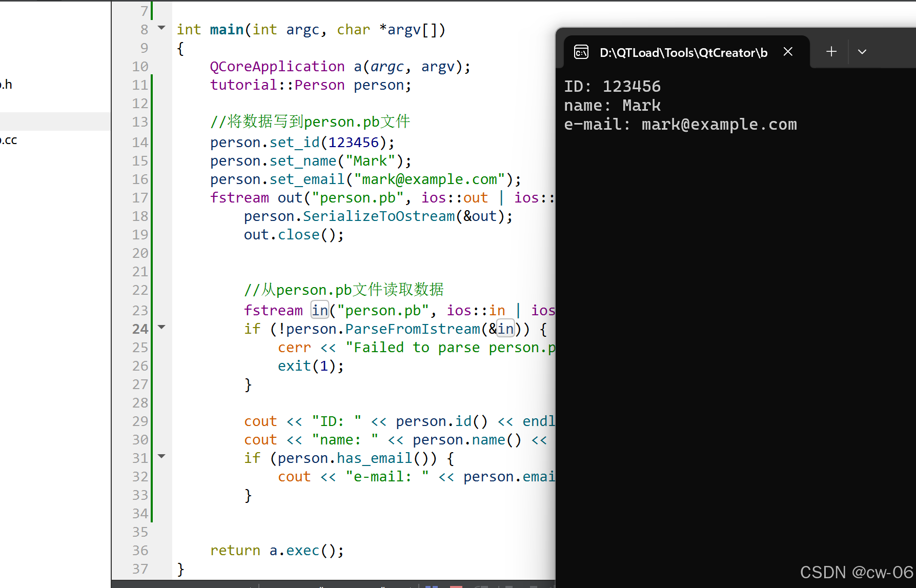This screenshot has height=588, width=916.
Task: Click the comment '//将数据写到person.pb文件'
Action: [x=310, y=121]
